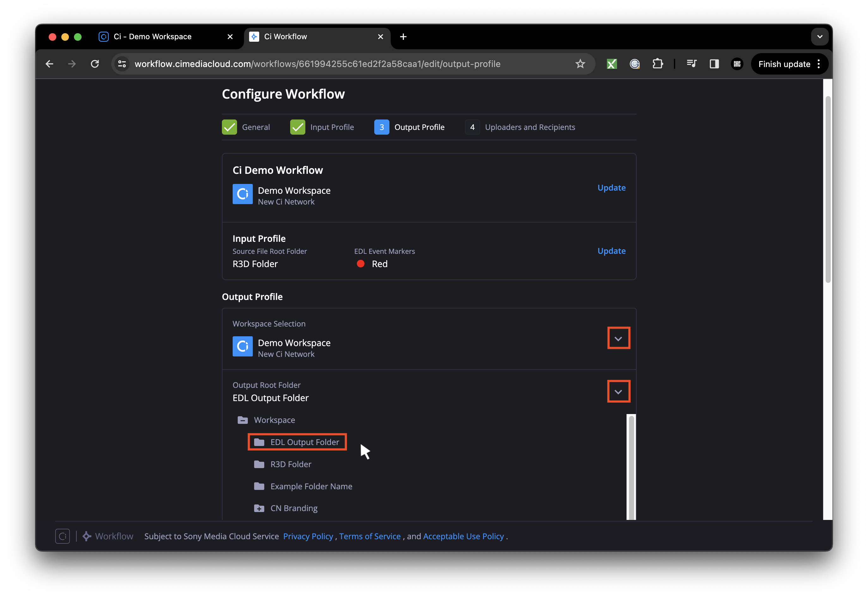The width and height of the screenshot is (868, 598).
Task: Open a new browser tab
Action: 403,37
